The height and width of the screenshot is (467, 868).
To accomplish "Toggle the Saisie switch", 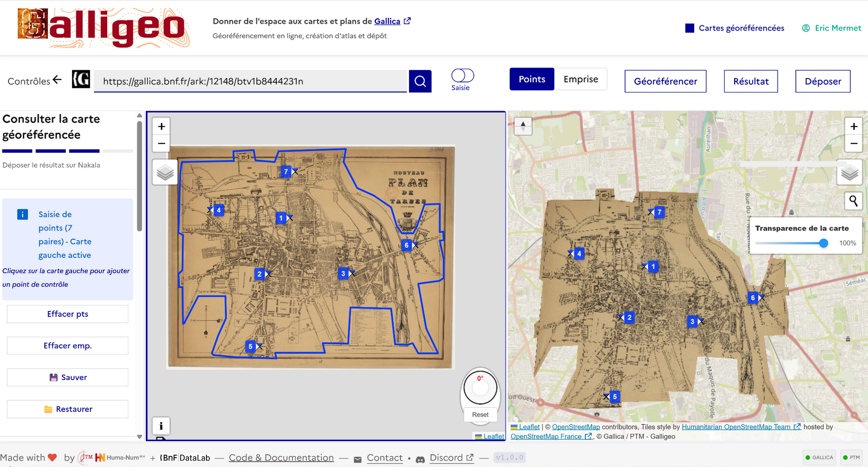I will (x=462, y=75).
